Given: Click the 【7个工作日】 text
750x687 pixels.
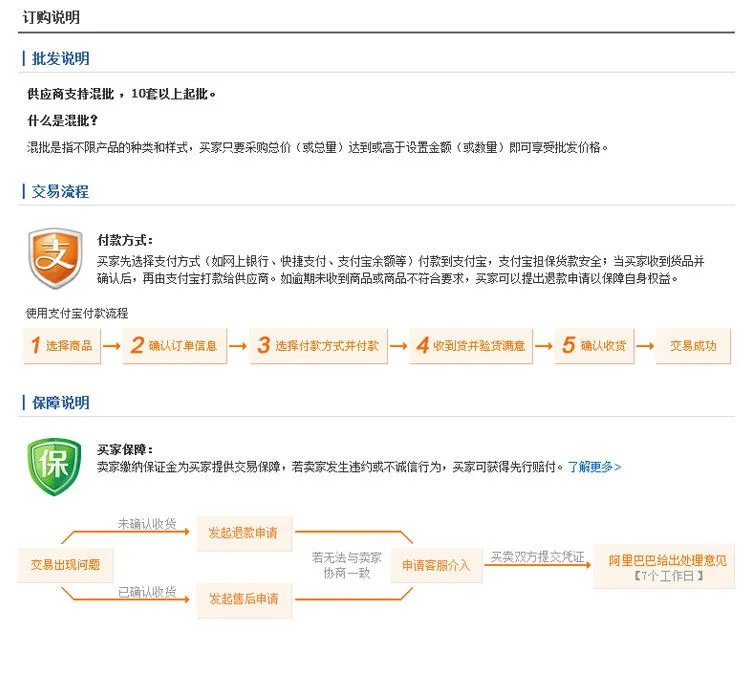Looking at the screenshot, I should (x=668, y=576).
